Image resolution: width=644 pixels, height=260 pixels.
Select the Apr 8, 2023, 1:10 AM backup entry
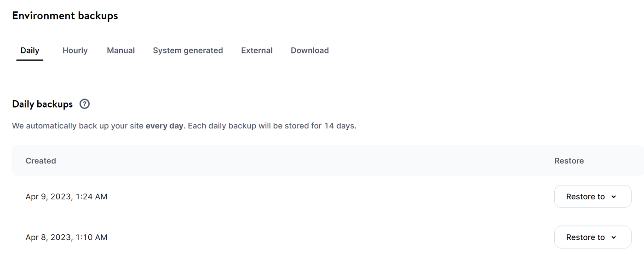pos(66,237)
